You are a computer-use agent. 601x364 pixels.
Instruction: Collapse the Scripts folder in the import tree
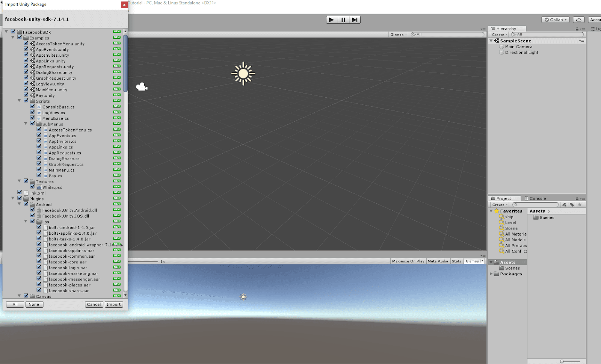point(20,101)
